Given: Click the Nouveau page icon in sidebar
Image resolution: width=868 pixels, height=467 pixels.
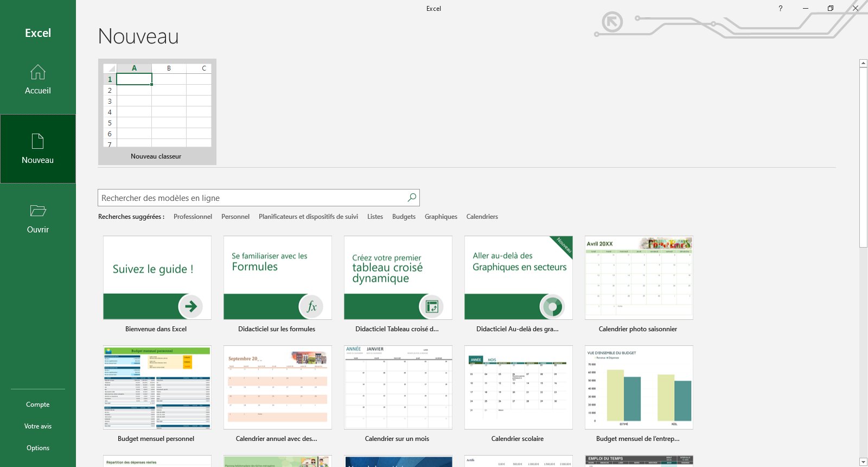Looking at the screenshot, I should [x=37, y=141].
